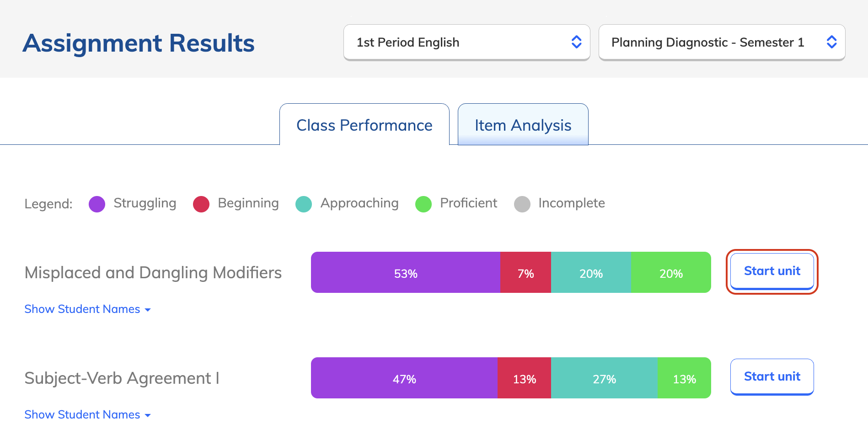Screen dimensions: 868x445
Task: Click the up-down arrows icon on class selector
Action: pos(576,42)
